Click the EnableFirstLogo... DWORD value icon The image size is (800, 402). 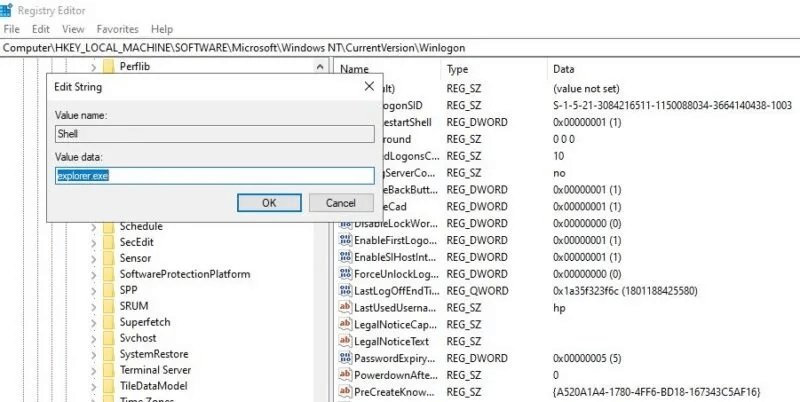[x=345, y=240]
